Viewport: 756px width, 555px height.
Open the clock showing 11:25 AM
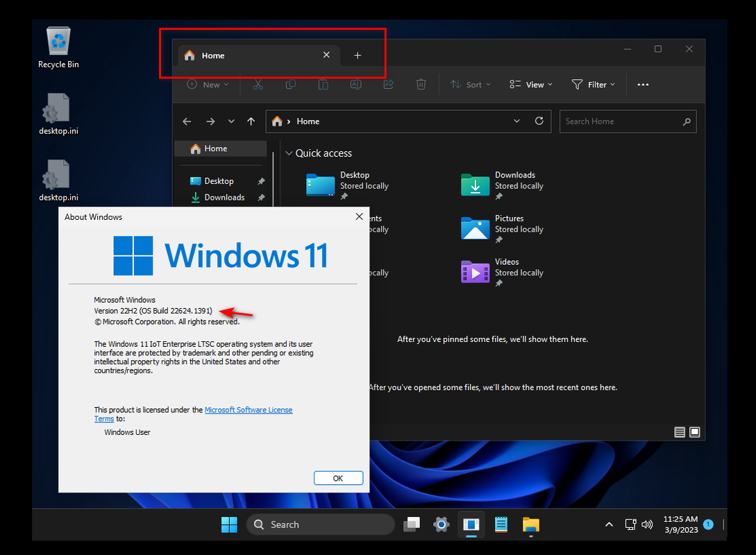(x=680, y=524)
